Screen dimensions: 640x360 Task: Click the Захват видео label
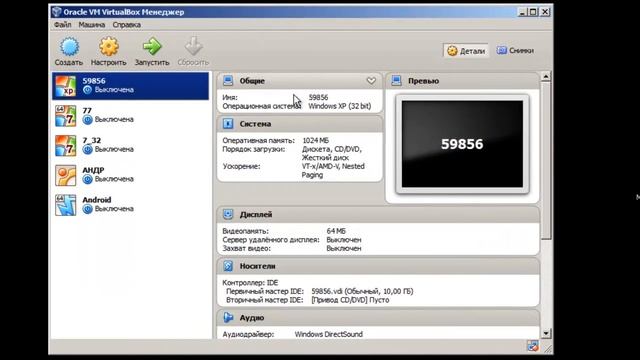coord(247,248)
